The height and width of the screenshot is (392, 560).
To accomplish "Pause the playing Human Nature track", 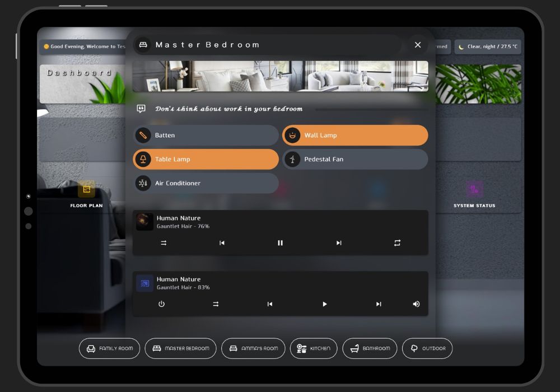I will tap(280, 243).
